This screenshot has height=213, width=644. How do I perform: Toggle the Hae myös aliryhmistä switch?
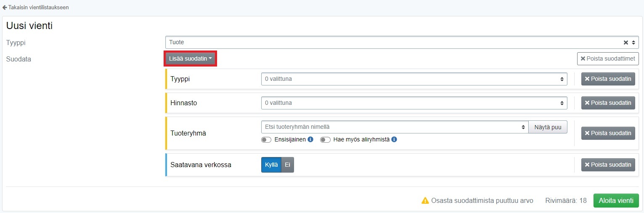point(325,140)
